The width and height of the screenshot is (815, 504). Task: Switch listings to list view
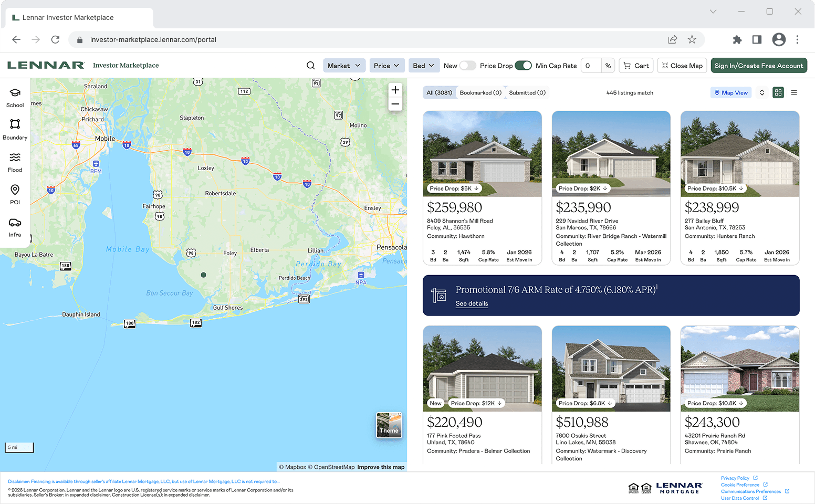pos(794,92)
